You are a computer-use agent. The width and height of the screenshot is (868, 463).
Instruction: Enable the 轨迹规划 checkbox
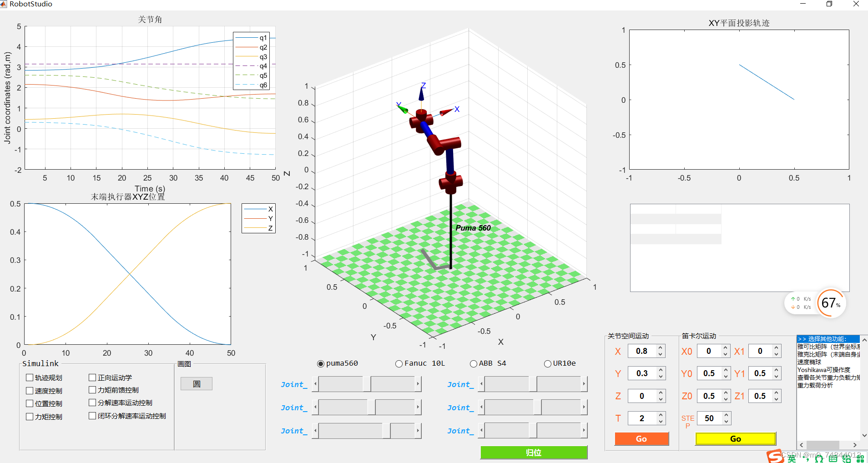[x=30, y=377]
